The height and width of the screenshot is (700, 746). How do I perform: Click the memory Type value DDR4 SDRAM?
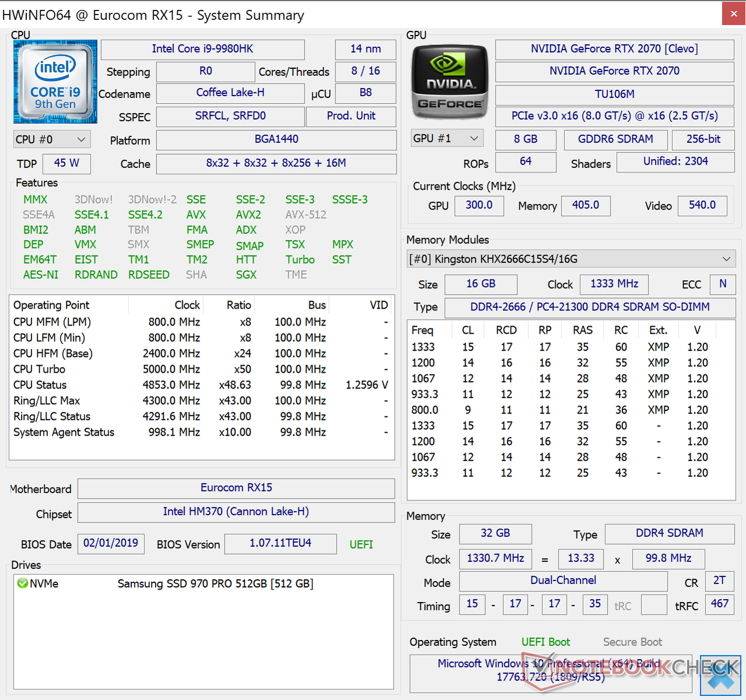669,534
